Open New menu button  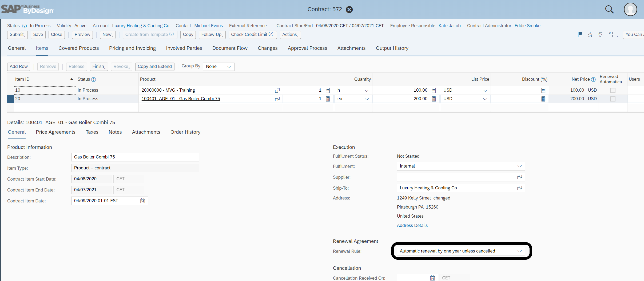click(x=108, y=35)
